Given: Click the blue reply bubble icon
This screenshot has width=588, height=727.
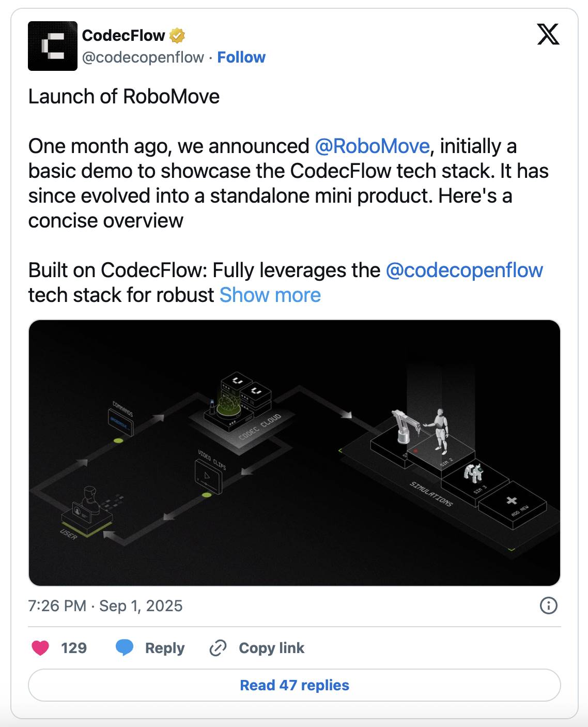Looking at the screenshot, I should coord(124,648).
